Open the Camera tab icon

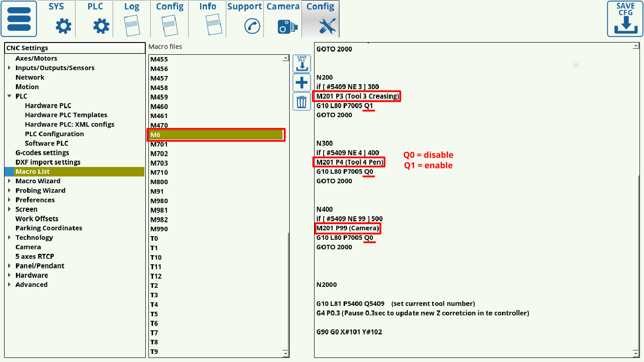tap(283, 19)
